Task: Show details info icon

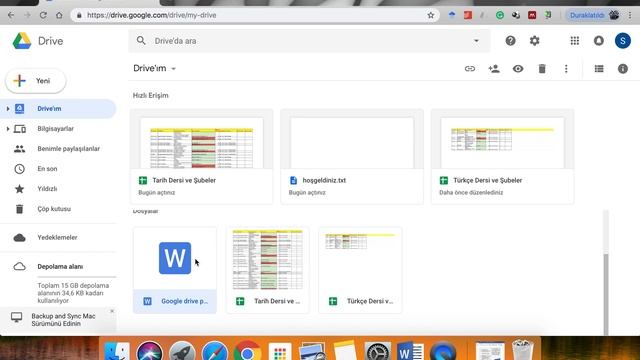Action: tap(622, 69)
